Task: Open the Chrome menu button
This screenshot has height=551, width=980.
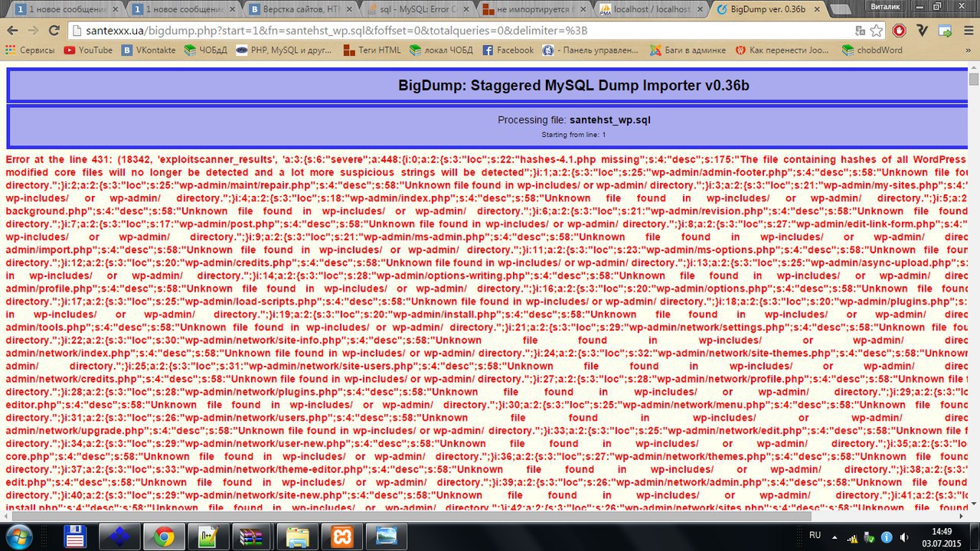Action: [968, 31]
